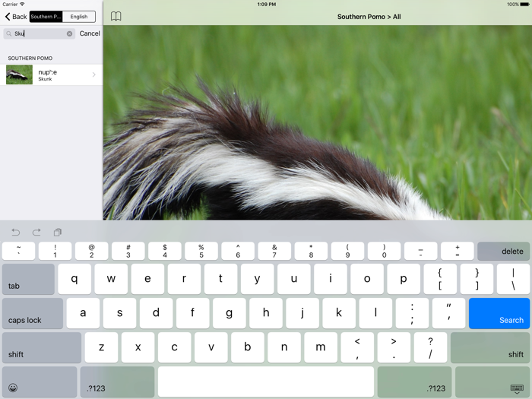This screenshot has height=399, width=532.
Task: Tap the redo arrow above keyboard
Action: coord(36,232)
